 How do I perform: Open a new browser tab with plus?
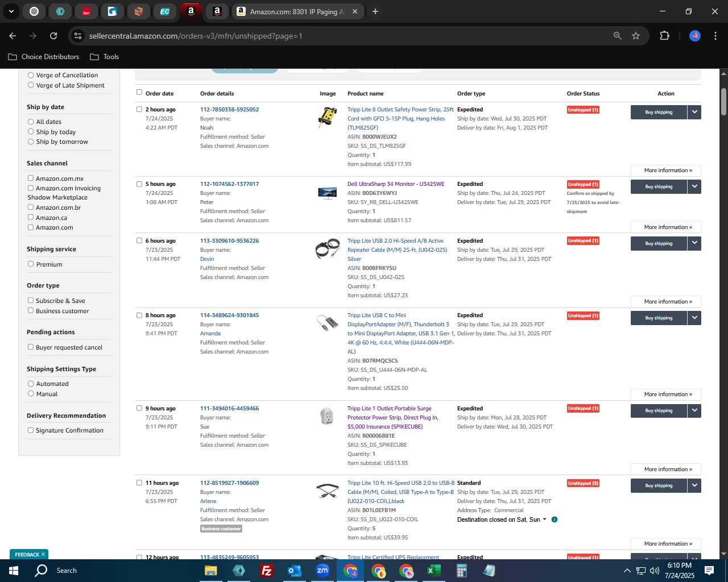(375, 11)
